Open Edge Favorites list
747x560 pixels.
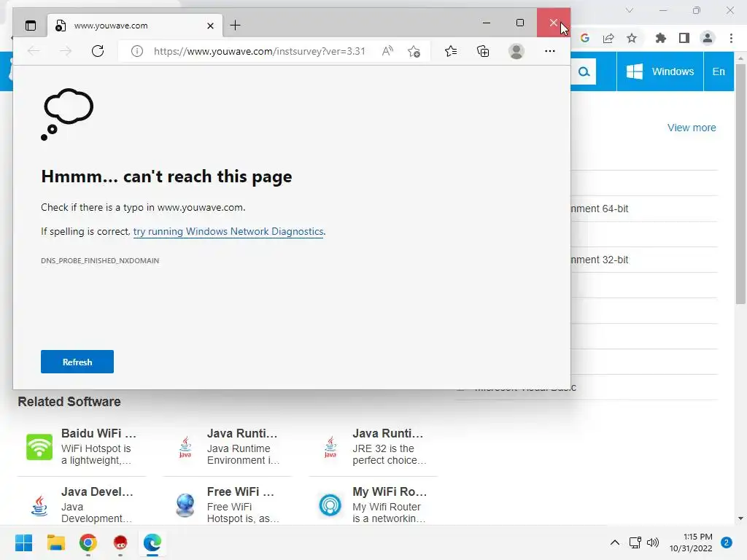point(451,51)
